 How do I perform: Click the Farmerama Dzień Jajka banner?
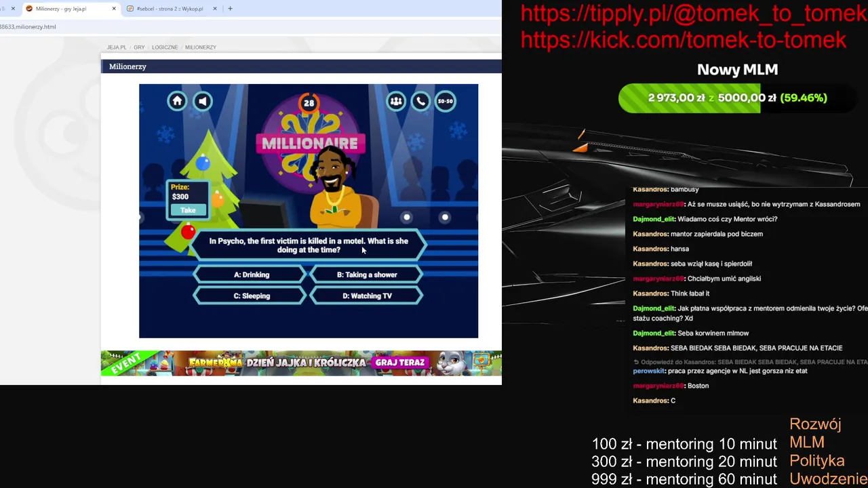click(301, 363)
